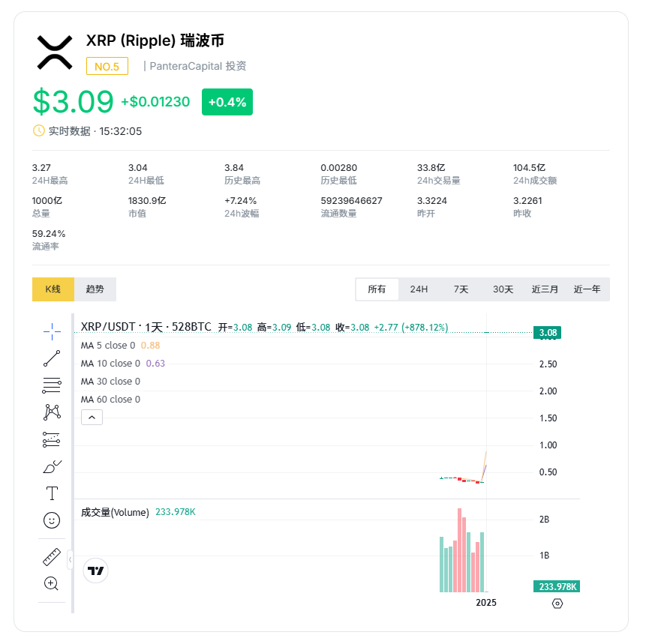Select the 24H time range

pyautogui.click(x=419, y=289)
